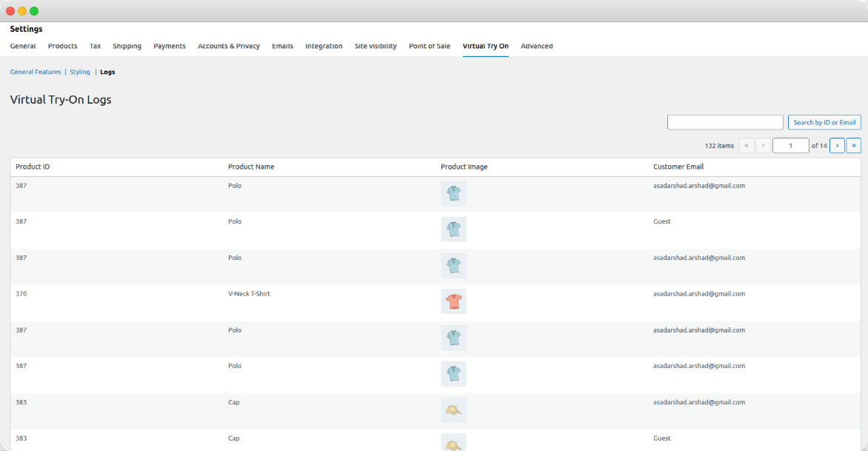Jump to last page of logs

[x=853, y=146]
